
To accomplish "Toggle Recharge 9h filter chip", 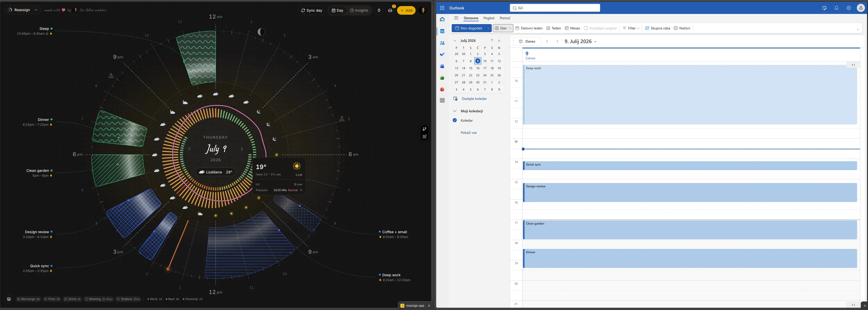I will (x=28, y=299).
